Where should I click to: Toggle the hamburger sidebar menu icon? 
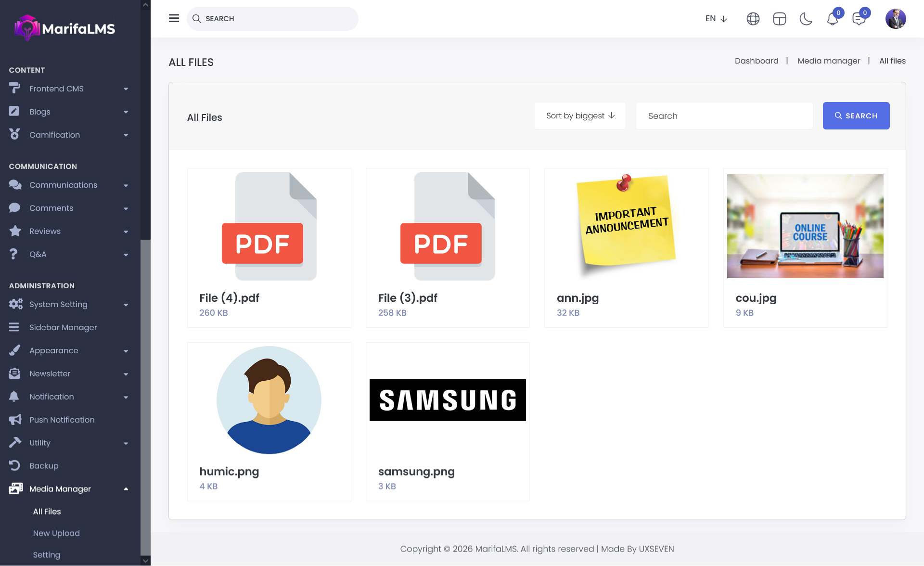click(x=174, y=18)
